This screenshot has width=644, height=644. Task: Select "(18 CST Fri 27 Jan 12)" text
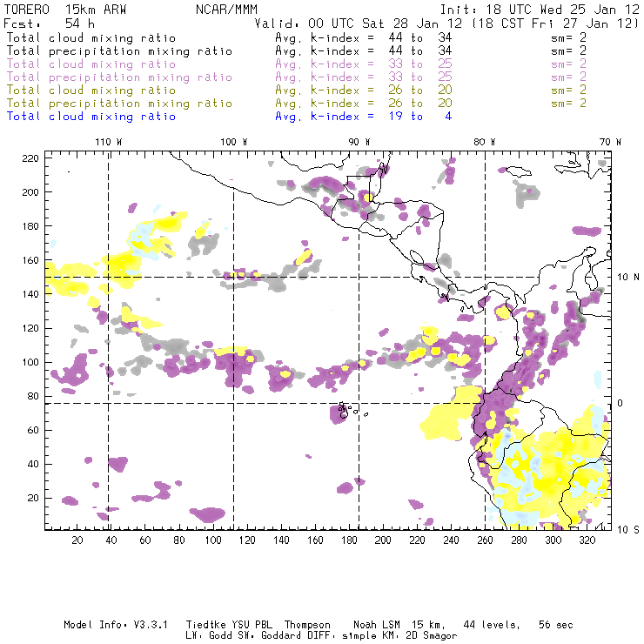pyautogui.click(x=555, y=23)
